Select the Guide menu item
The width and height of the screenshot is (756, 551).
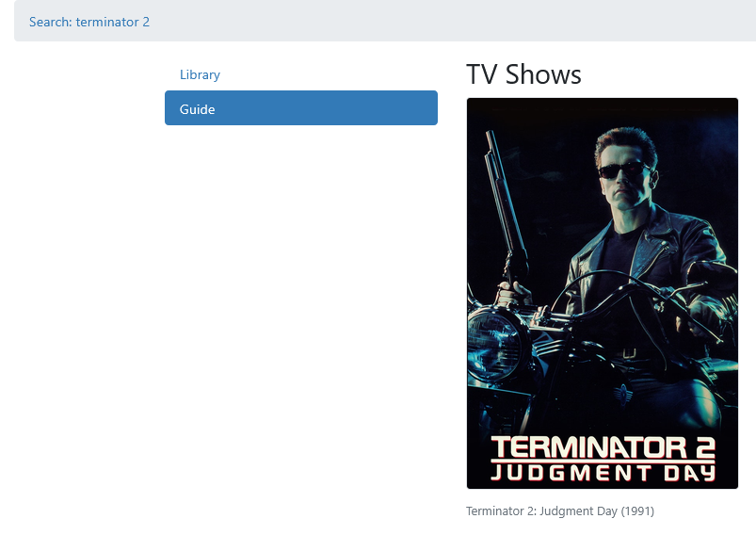point(301,108)
